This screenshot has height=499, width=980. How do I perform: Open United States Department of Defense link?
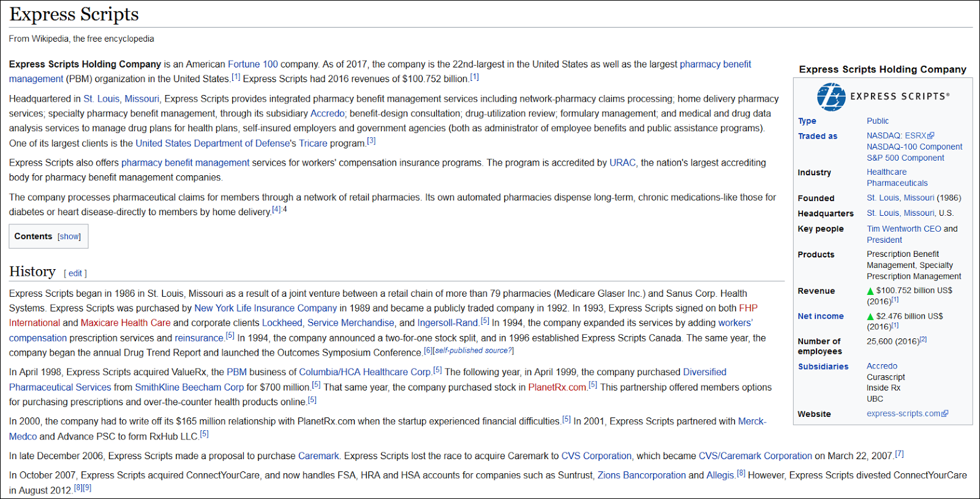pyautogui.click(x=213, y=143)
